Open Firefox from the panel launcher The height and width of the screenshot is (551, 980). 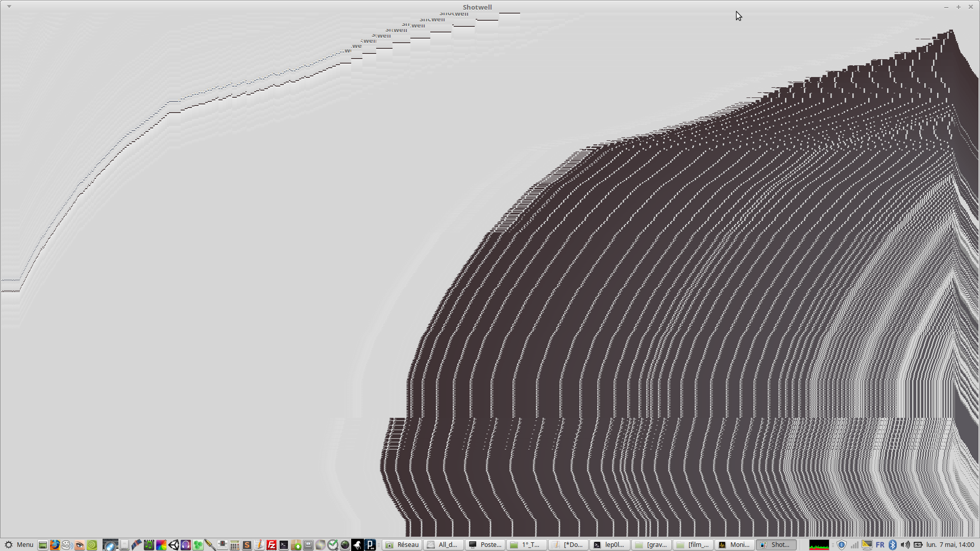(x=55, y=545)
